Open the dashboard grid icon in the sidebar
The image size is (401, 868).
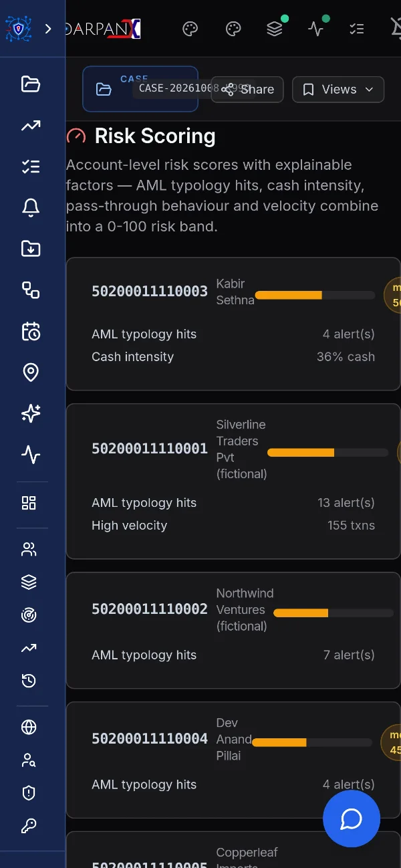click(29, 503)
